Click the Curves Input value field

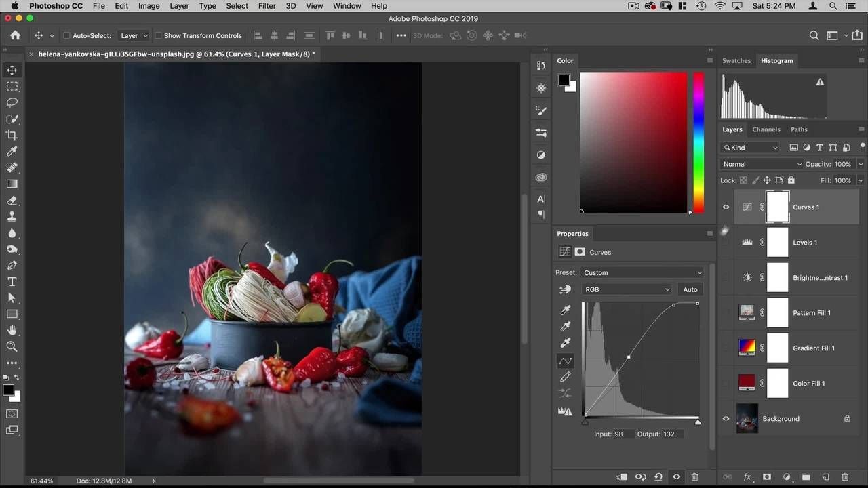tap(623, 434)
